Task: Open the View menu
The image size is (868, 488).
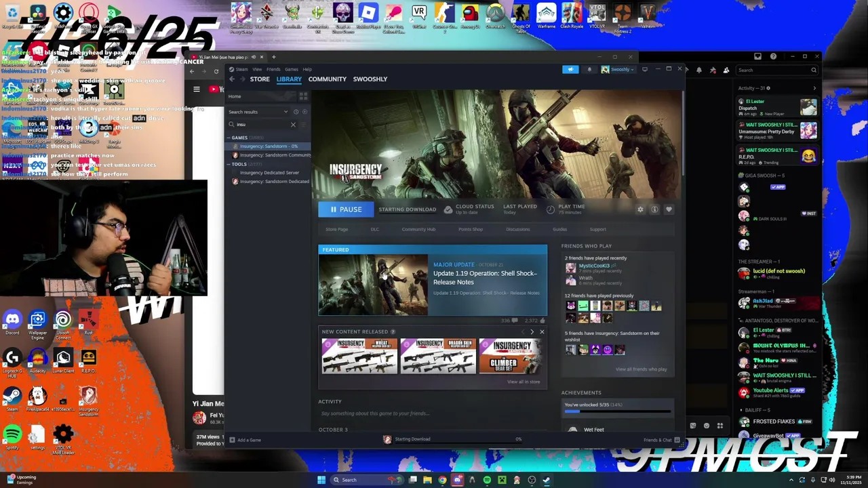Action: point(257,69)
